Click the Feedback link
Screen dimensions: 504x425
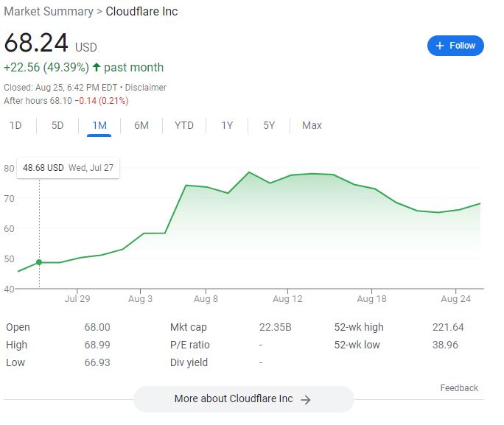[459, 388]
